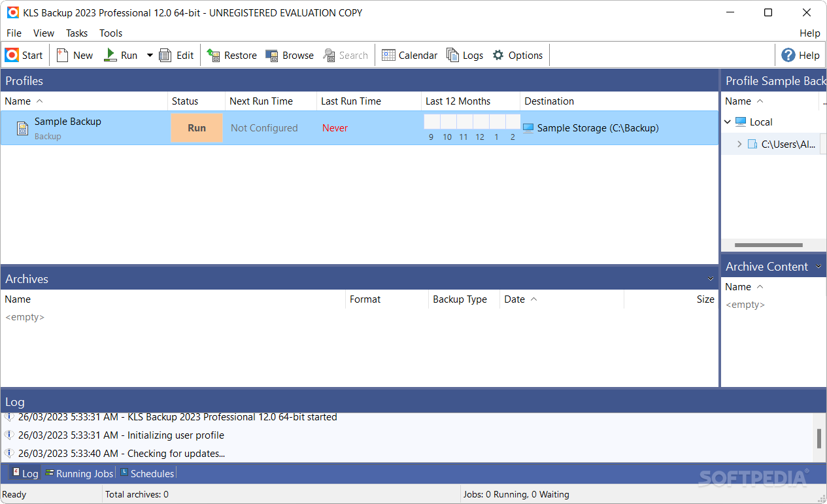Sort profiles by the Name column header
The image size is (827, 504).
coord(84,101)
